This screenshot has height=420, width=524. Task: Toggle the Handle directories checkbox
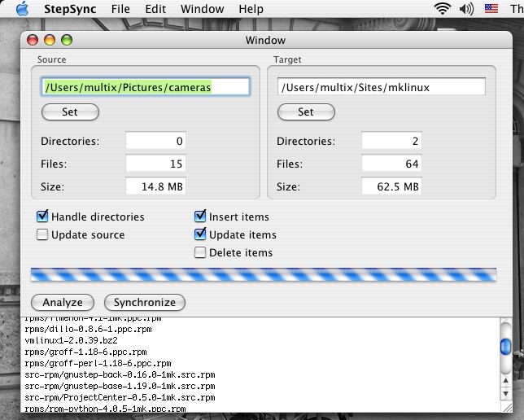click(x=42, y=217)
